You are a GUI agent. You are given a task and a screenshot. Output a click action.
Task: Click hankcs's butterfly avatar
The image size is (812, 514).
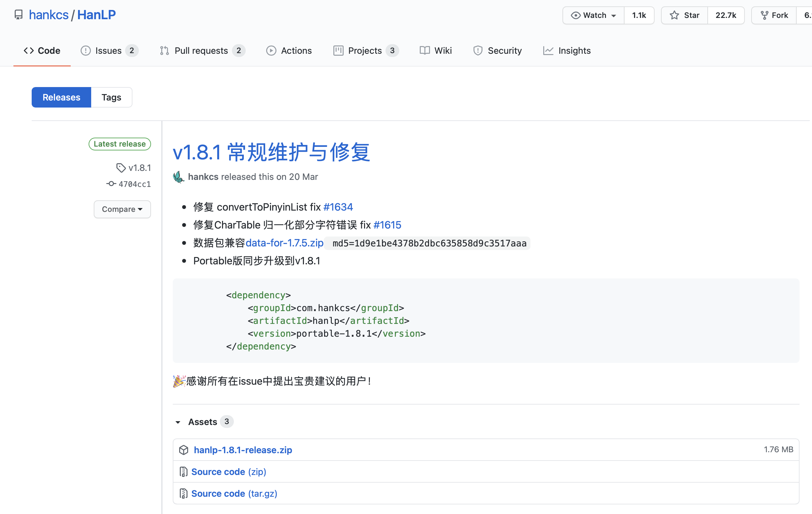[x=179, y=177]
